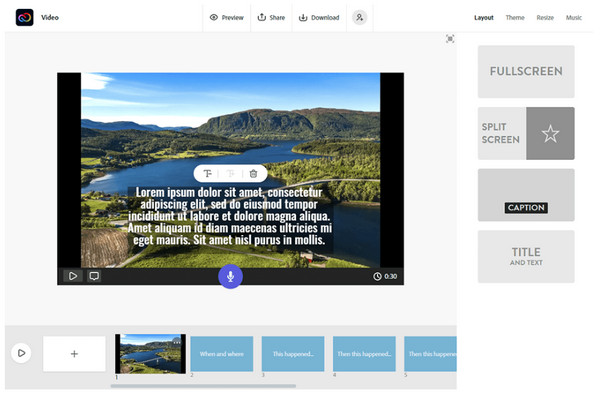The height and width of the screenshot is (400, 600).
Task: Switch to the Music tab
Action: (574, 17)
